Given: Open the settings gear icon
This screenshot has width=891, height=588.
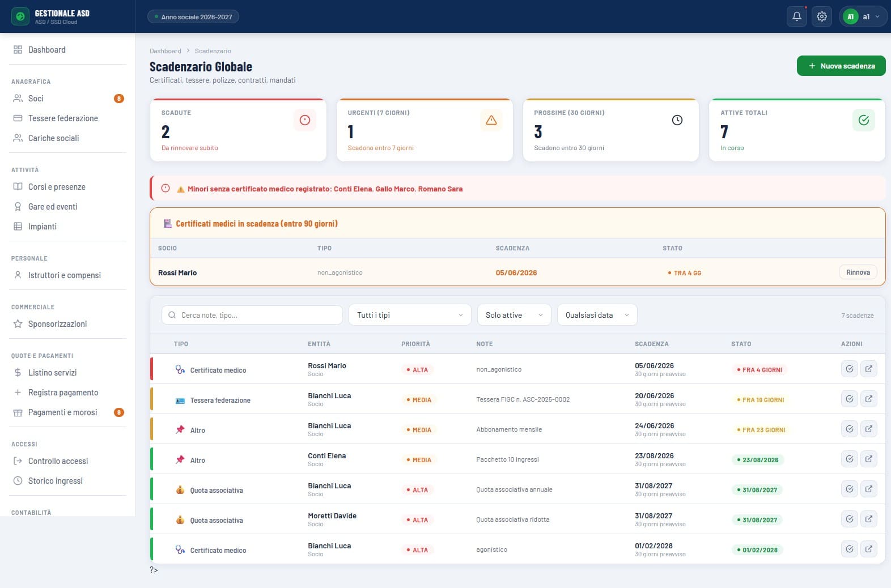Looking at the screenshot, I should click(822, 16).
